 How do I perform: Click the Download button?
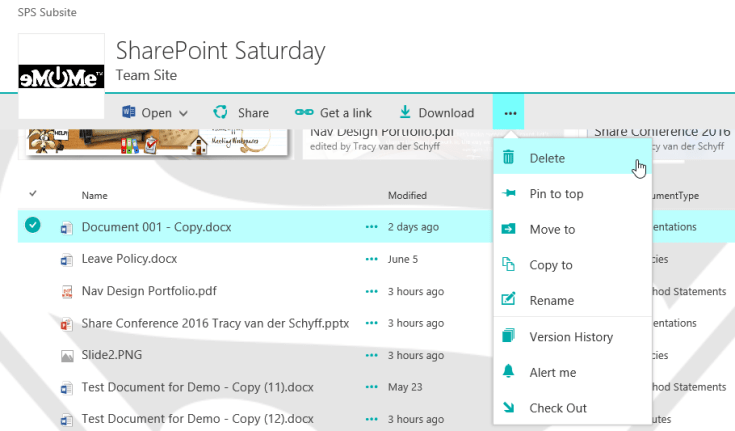point(436,113)
